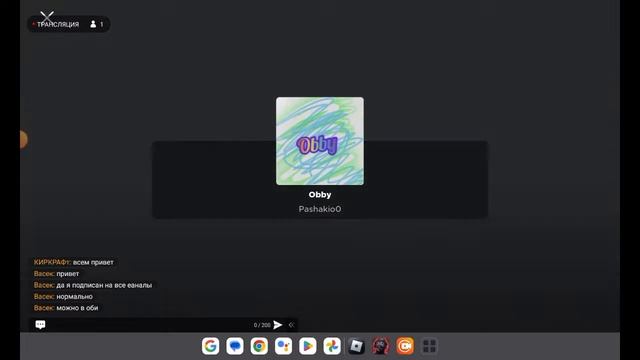Image resolution: width=640 pixels, height=360 pixels.
Task: Open Google Assistant in the dock
Action: point(283,346)
